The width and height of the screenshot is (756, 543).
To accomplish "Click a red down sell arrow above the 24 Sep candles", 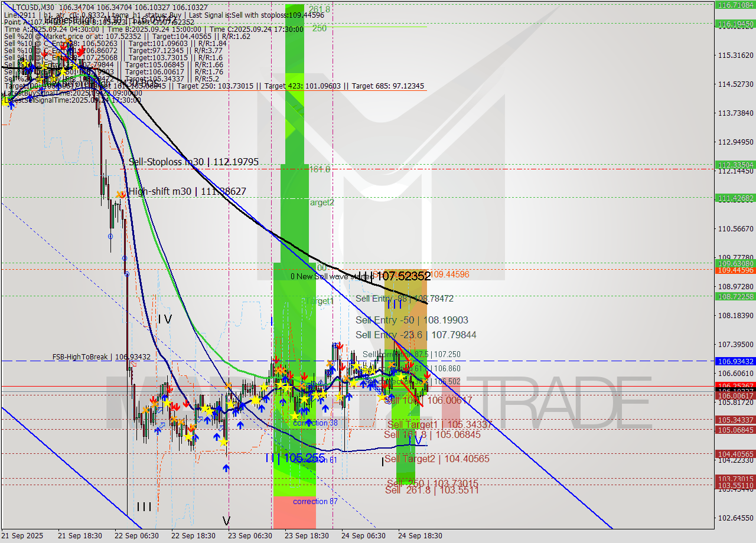I will pyautogui.click(x=412, y=364).
